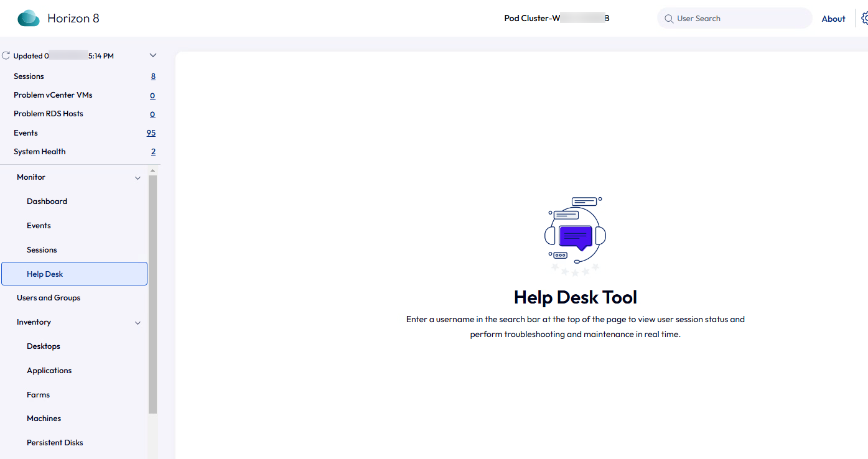Click the Horizon 8 cloud logo

[x=29, y=19]
